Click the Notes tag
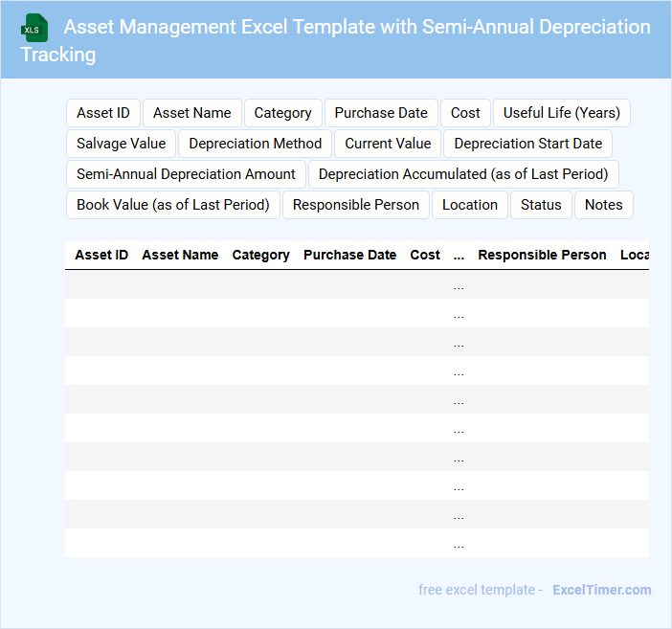 tap(603, 205)
